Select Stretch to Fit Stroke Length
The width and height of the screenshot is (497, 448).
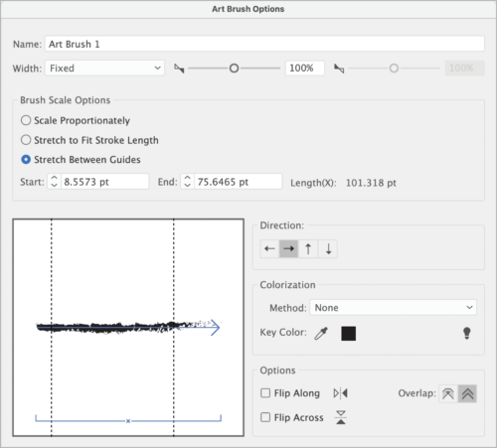[x=26, y=140]
